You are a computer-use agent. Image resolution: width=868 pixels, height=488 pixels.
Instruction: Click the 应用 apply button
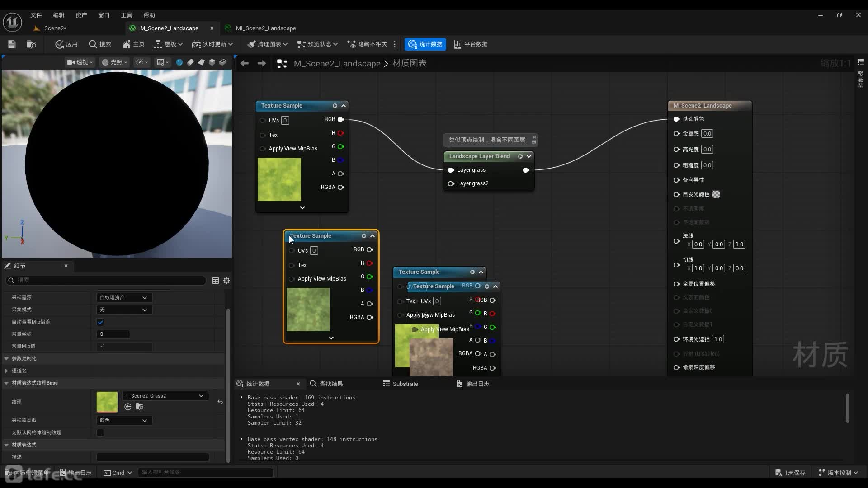click(66, 44)
